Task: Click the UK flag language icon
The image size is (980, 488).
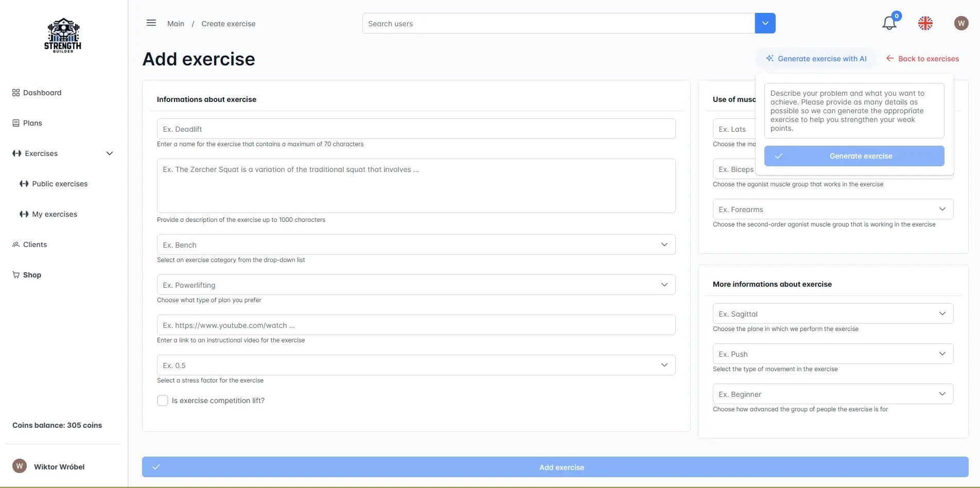Action: tap(925, 23)
